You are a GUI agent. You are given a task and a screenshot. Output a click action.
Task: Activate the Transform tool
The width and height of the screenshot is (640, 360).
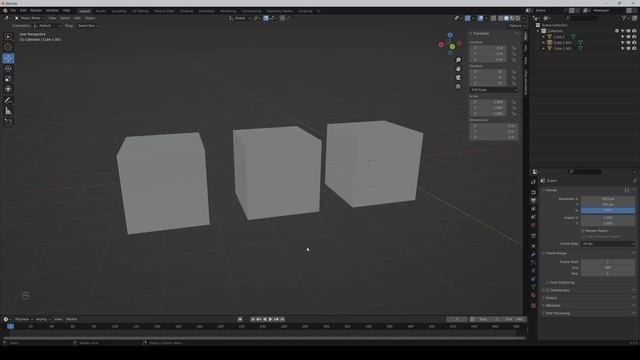coord(8,89)
